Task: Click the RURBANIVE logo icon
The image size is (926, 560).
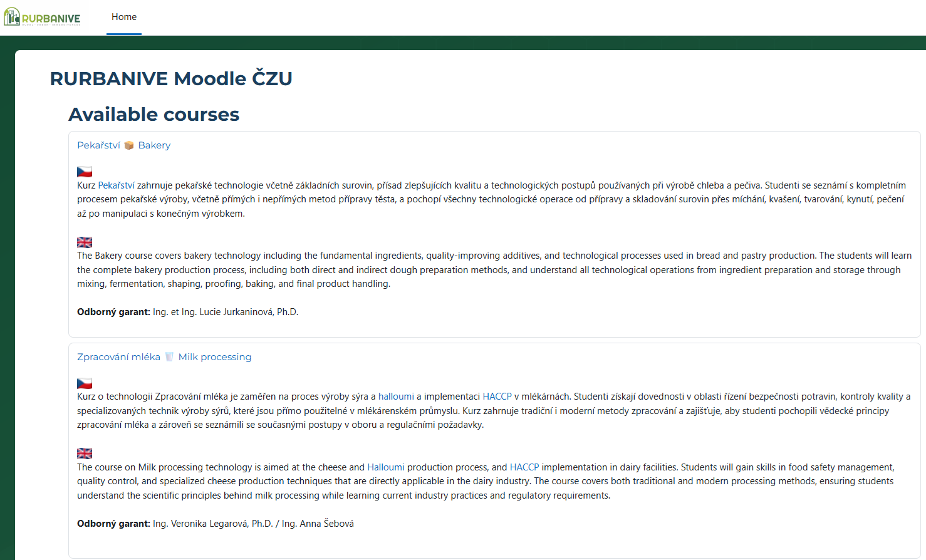Action: (13, 17)
